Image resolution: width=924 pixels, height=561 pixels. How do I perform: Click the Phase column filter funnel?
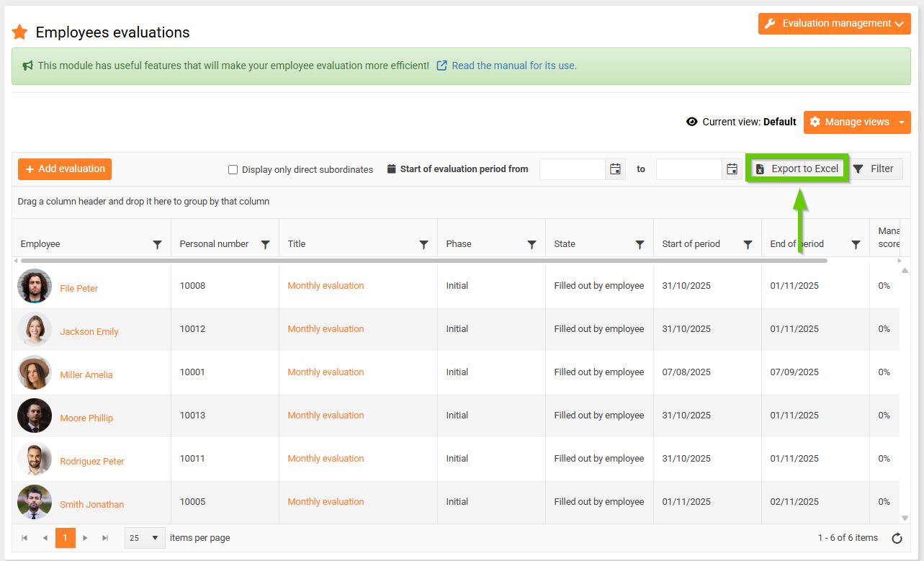(532, 245)
